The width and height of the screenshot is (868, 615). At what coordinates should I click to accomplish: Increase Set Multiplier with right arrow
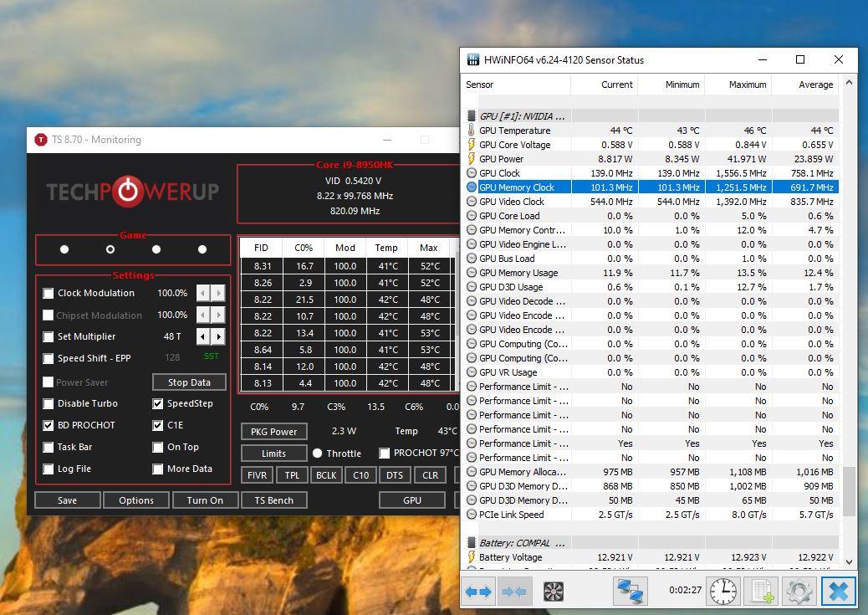pyautogui.click(x=218, y=336)
